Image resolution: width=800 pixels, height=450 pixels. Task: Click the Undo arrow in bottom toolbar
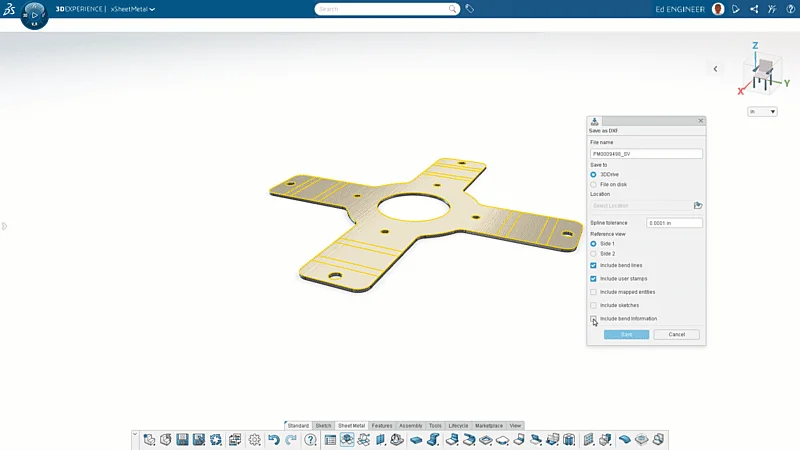(x=274, y=439)
